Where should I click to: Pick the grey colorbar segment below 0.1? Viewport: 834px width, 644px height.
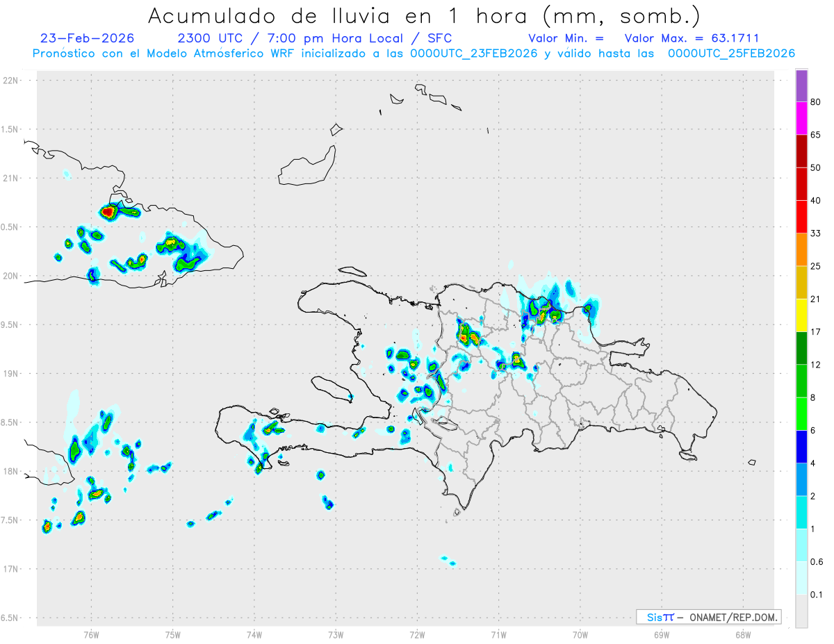tap(801, 611)
